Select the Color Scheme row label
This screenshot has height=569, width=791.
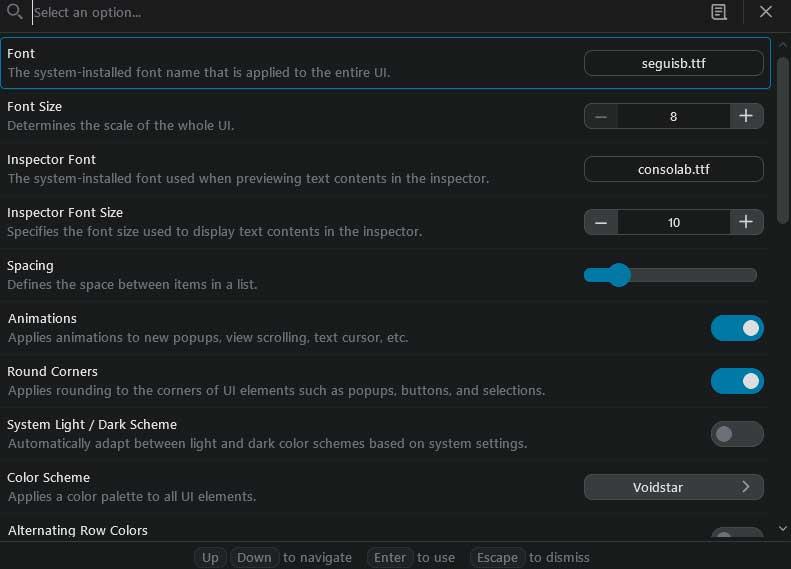coord(48,477)
